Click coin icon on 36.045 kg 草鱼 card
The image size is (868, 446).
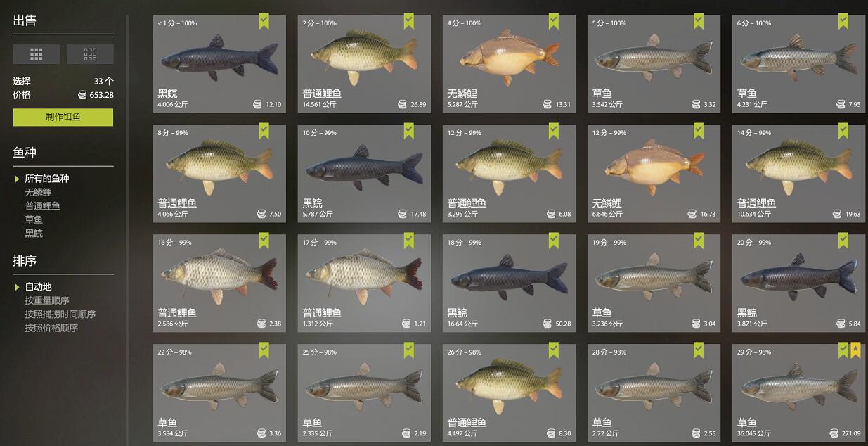[834, 433]
